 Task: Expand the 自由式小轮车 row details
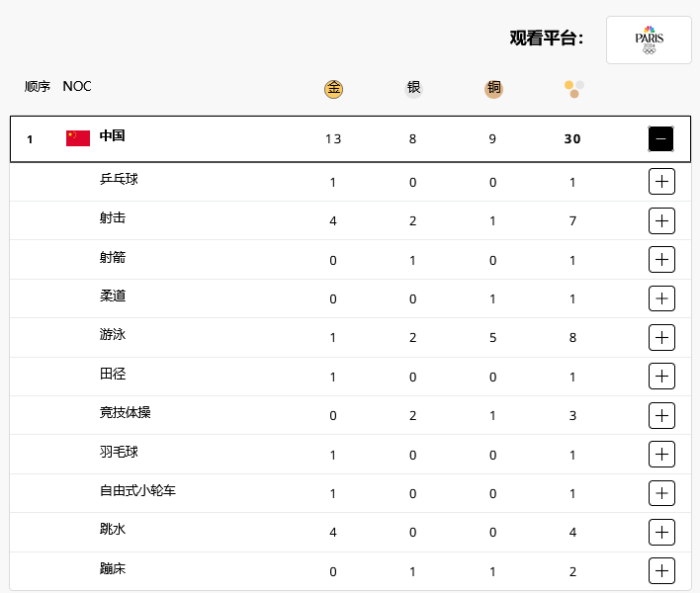661,493
